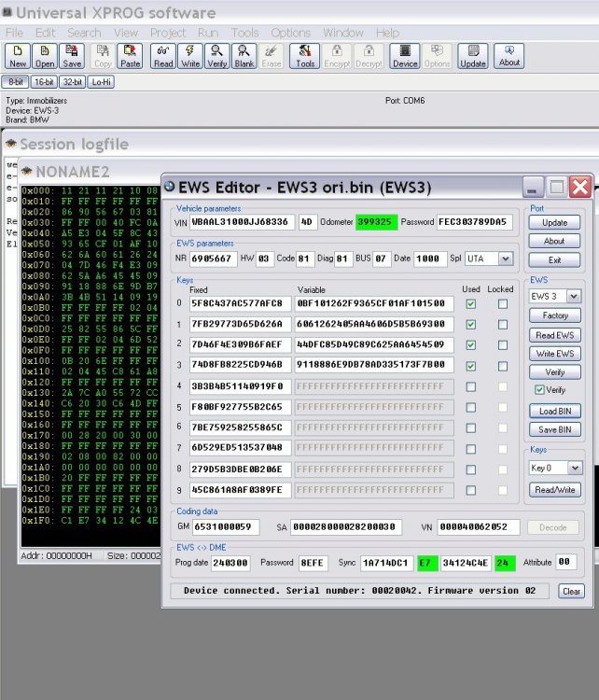Write to device with Write icon
Image resolution: width=599 pixels, height=700 pixels.
point(190,56)
